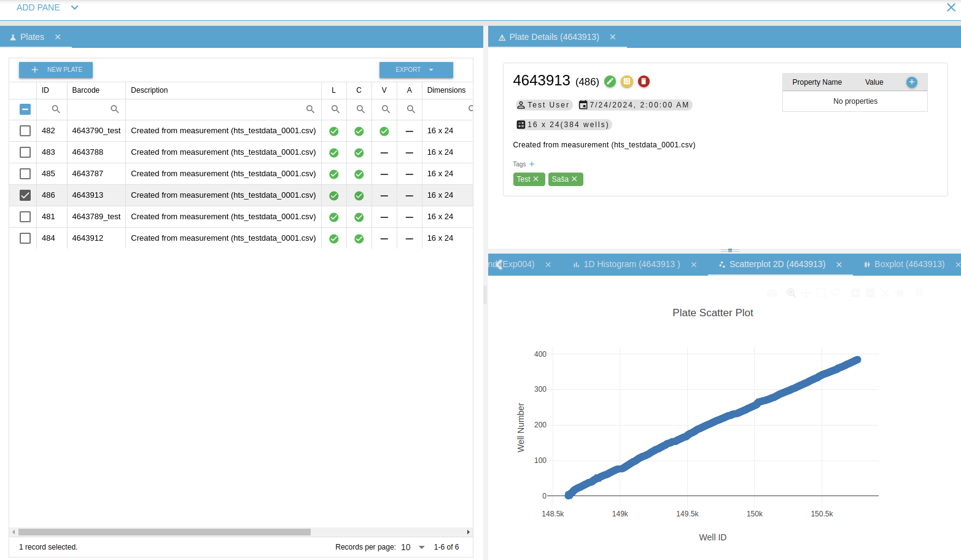
Task: Click the search icon in the Description filter
Action: [310, 109]
